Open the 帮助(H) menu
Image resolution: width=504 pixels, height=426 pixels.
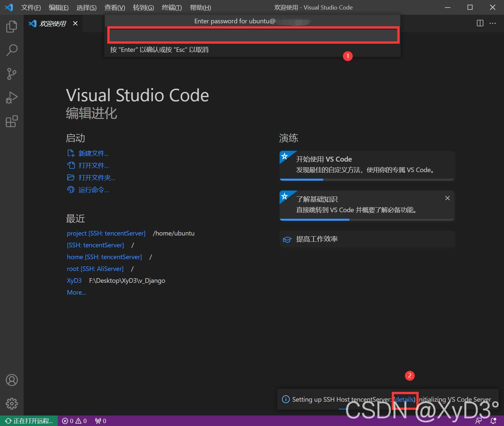pos(200,7)
